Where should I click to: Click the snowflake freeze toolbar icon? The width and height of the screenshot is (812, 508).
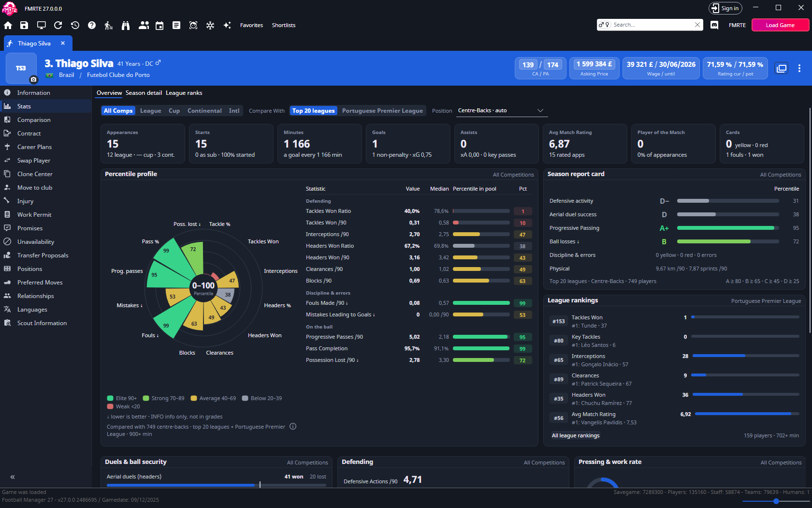(x=210, y=25)
